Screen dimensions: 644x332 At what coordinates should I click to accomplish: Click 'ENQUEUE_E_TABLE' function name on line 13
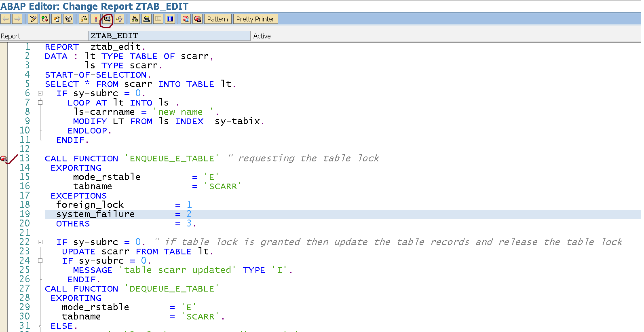[x=172, y=159]
